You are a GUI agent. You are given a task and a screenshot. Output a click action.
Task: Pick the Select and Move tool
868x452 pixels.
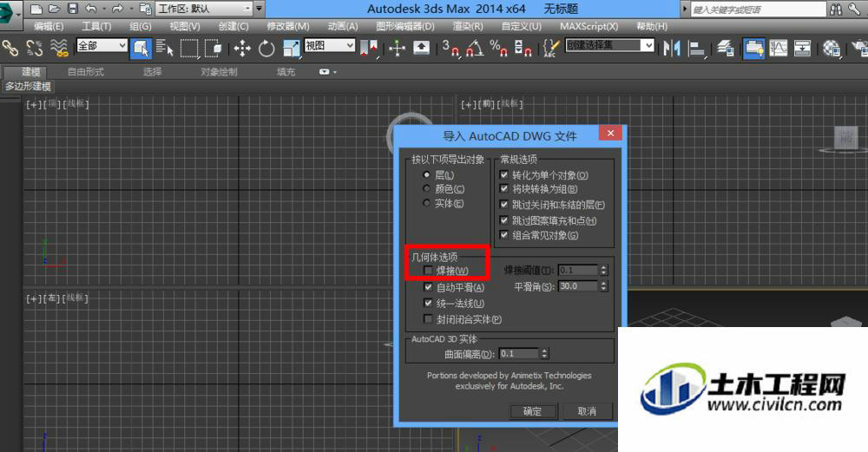pyautogui.click(x=242, y=49)
